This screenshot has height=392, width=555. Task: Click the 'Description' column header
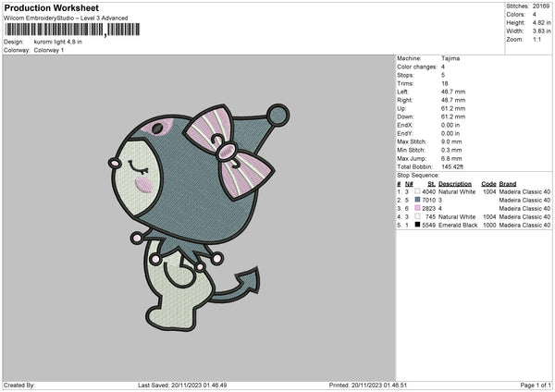click(455, 184)
